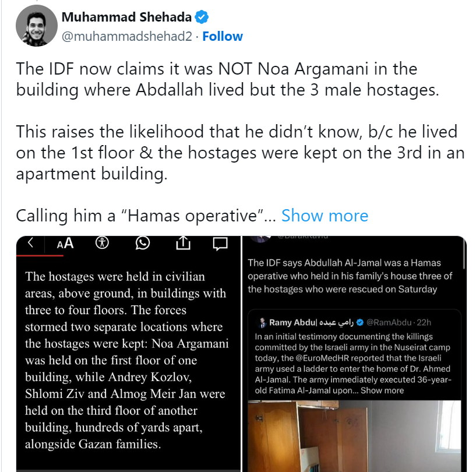
Task: Click the scrollbar on the right screenshot
Action: tap(464, 253)
